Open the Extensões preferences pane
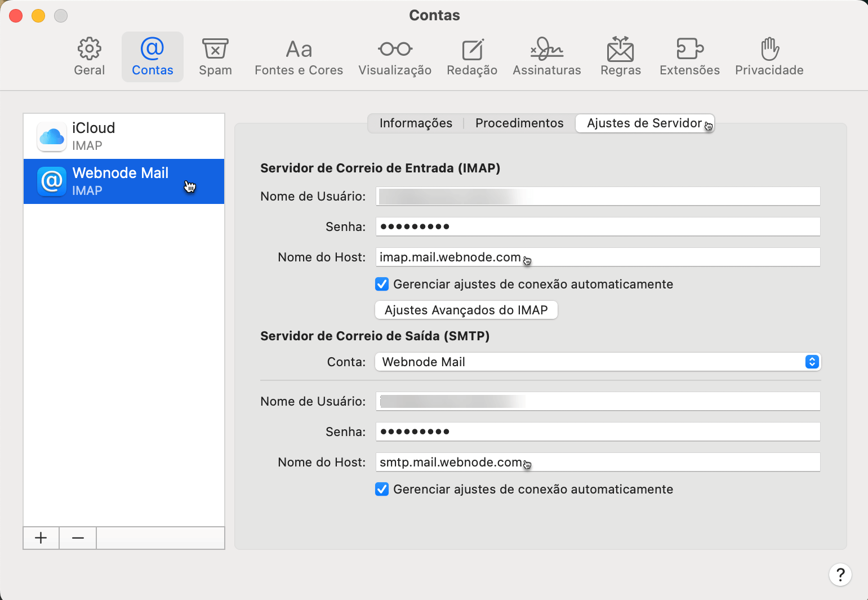Screen dimensions: 868x600 689,57
